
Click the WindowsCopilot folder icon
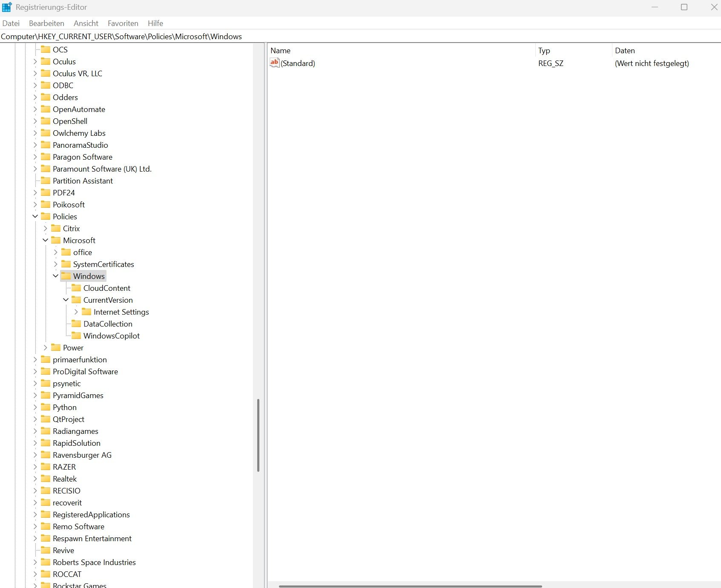pos(76,336)
